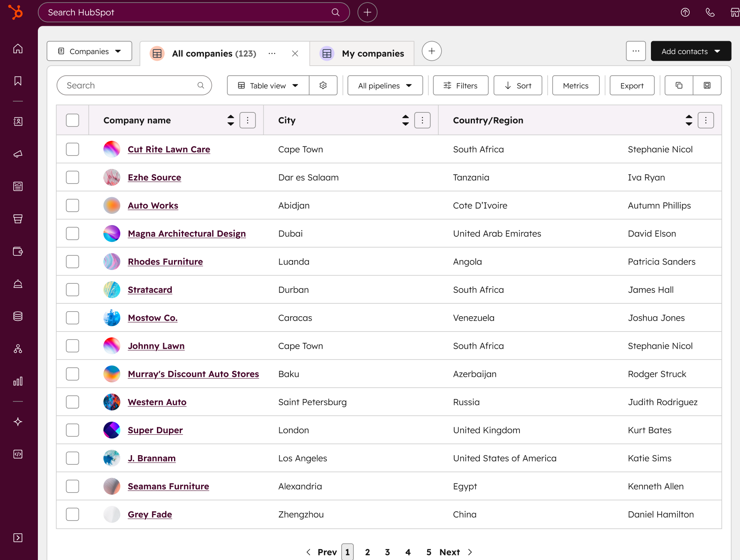Open the Reporting bar-chart icon in sidebar
This screenshot has width=740, height=560.
click(x=18, y=381)
